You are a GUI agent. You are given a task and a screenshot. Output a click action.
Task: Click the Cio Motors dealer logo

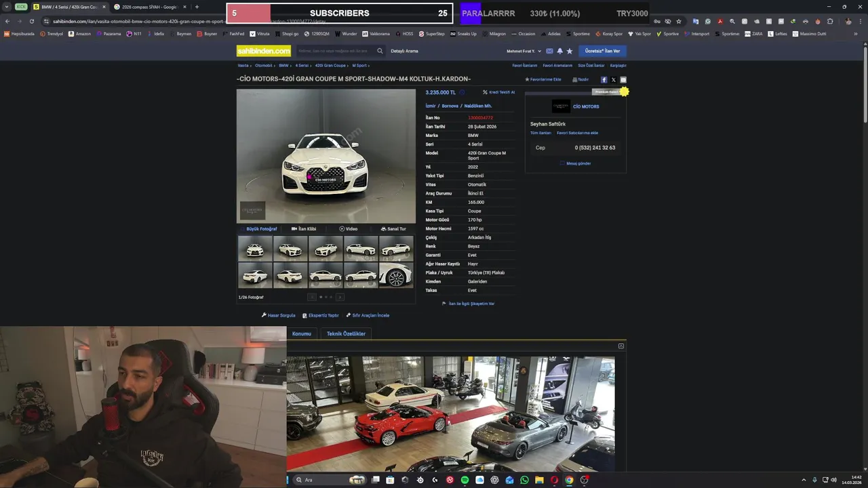click(561, 106)
